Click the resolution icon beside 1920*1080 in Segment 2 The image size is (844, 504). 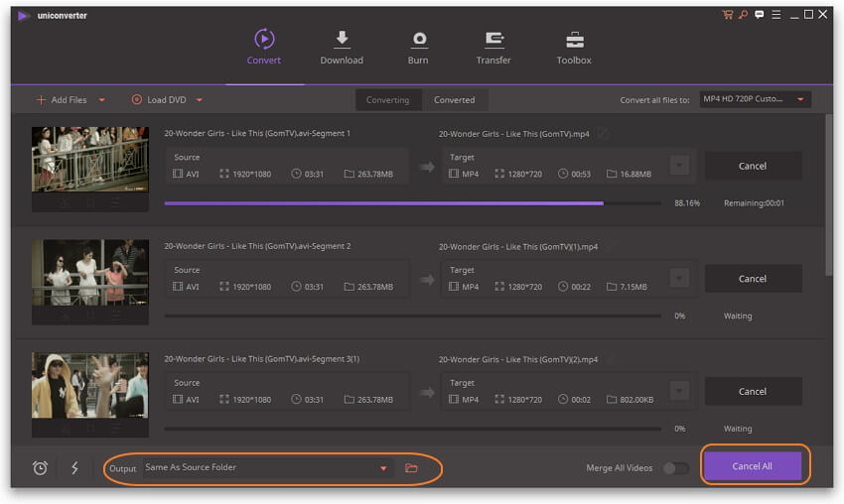224,287
